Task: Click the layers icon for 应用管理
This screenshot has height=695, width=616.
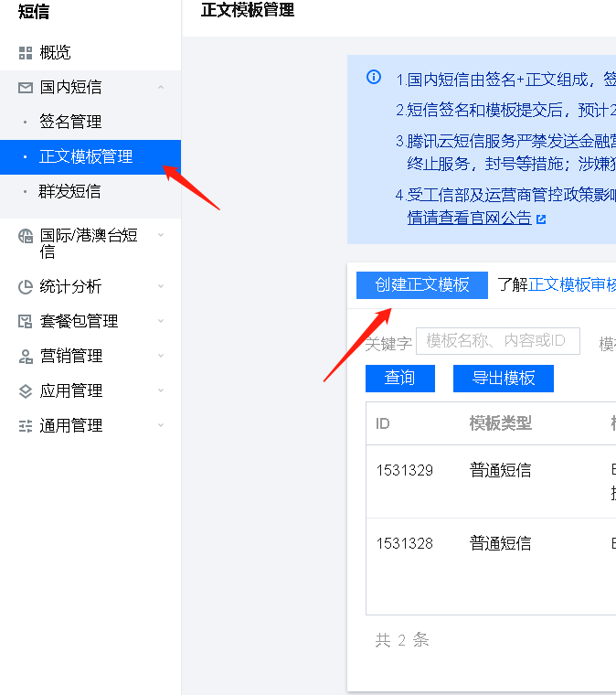Action: click(x=26, y=391)
